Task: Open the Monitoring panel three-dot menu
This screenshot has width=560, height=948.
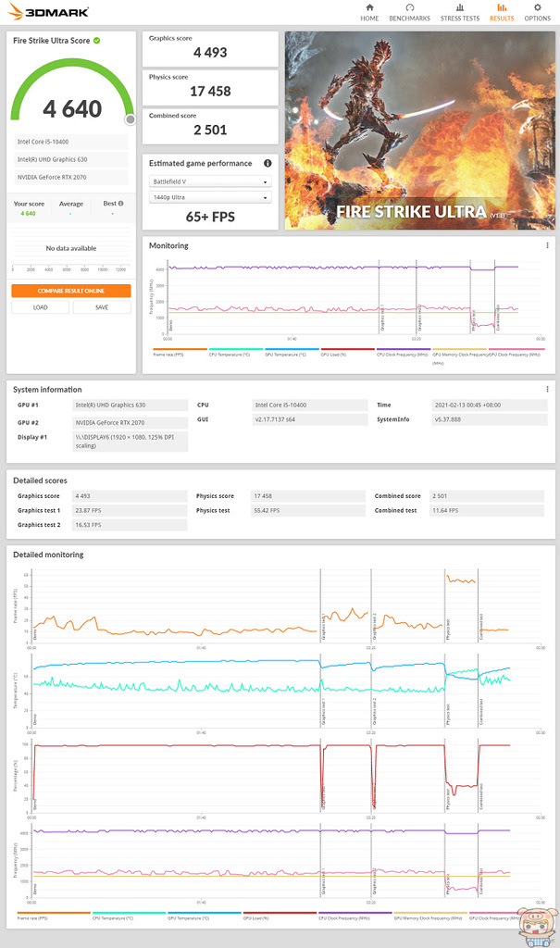Action: [547, 245]
